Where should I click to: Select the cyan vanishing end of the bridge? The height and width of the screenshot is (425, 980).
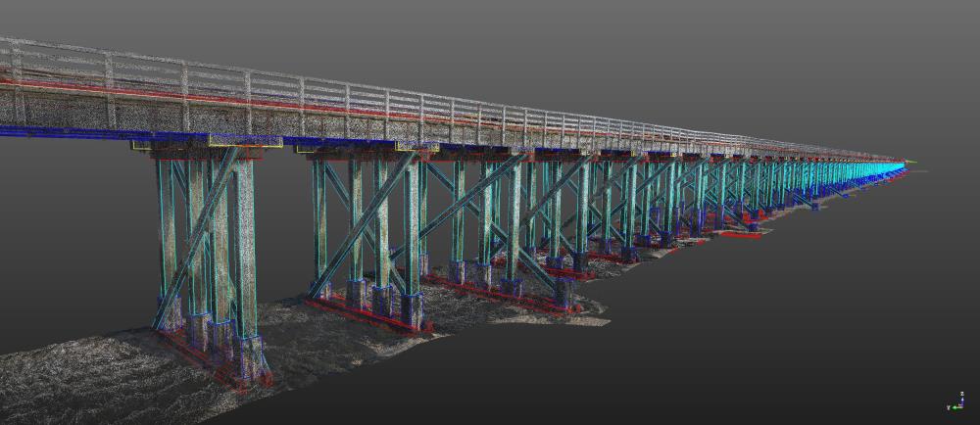click(882, 167)
